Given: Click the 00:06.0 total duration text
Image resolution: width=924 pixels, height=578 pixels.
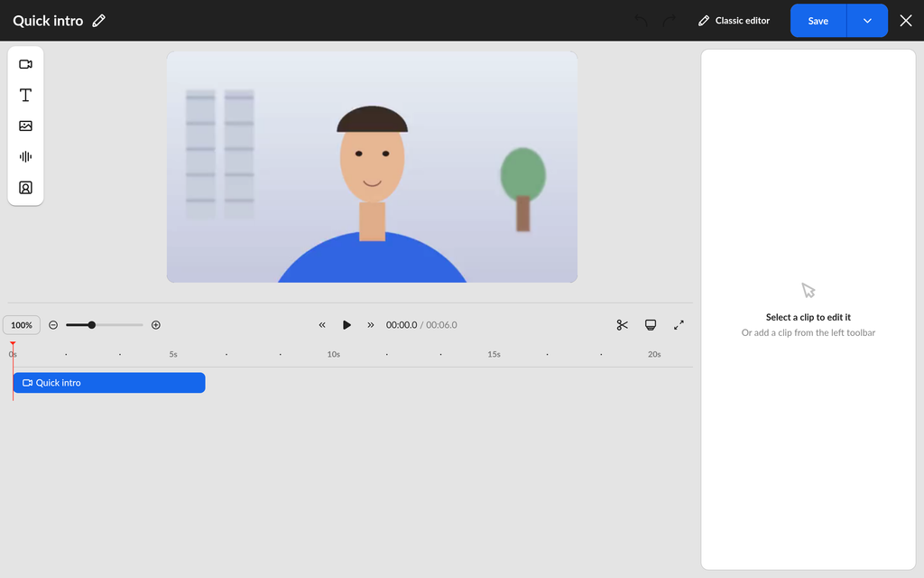Looking at the screenshot, I should pos(441,325).
